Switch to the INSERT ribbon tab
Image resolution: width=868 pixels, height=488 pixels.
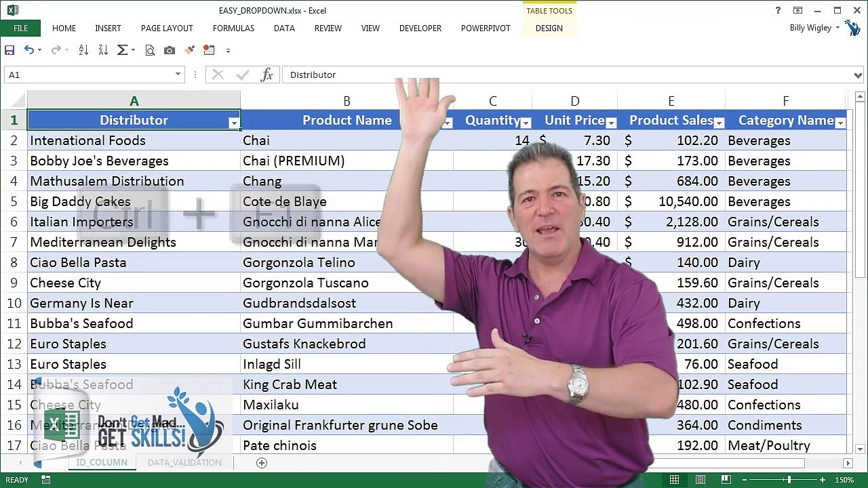tap(108, 28)
